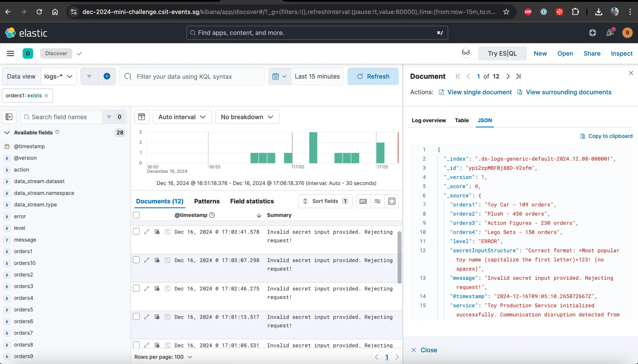Click View single document link
The height and width of the screenshot is (364, 638).
[475, 92]
